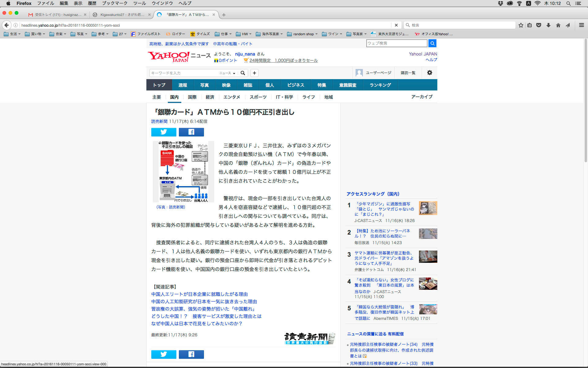Open the Firefox hamburger menu

tap(581, 25)
